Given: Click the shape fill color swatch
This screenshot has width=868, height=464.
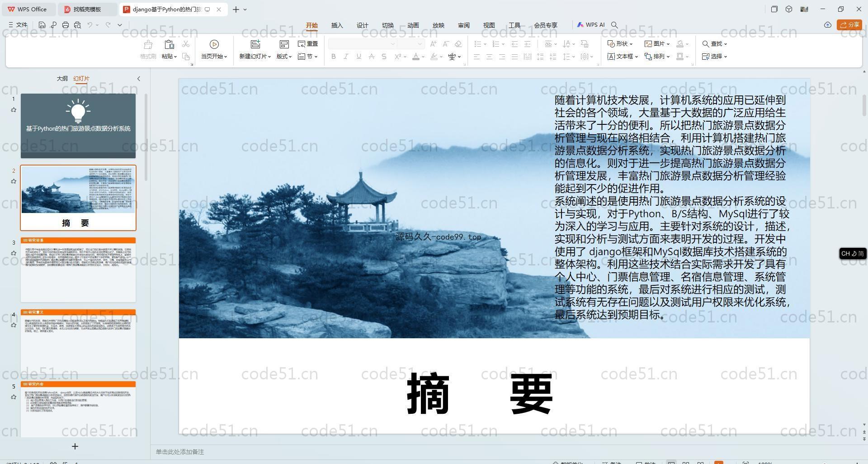Looking at the screenshot, I should 680,44.
